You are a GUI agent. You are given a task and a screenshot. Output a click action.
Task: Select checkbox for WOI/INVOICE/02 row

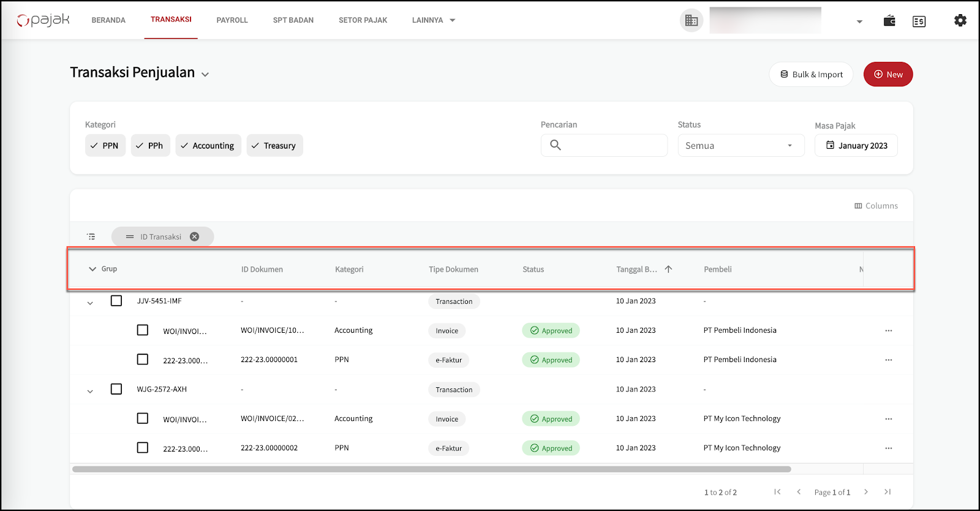point(143,418)
